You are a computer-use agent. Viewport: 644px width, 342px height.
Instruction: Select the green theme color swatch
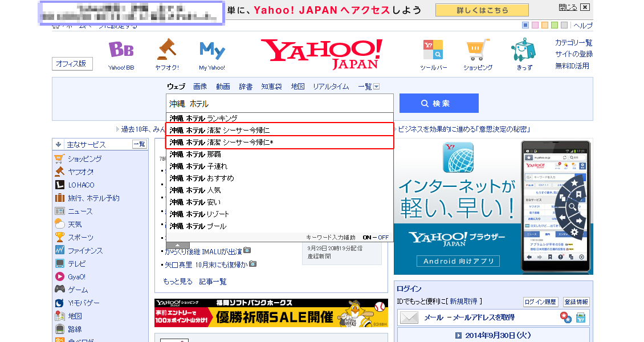[x=555, y=26]
